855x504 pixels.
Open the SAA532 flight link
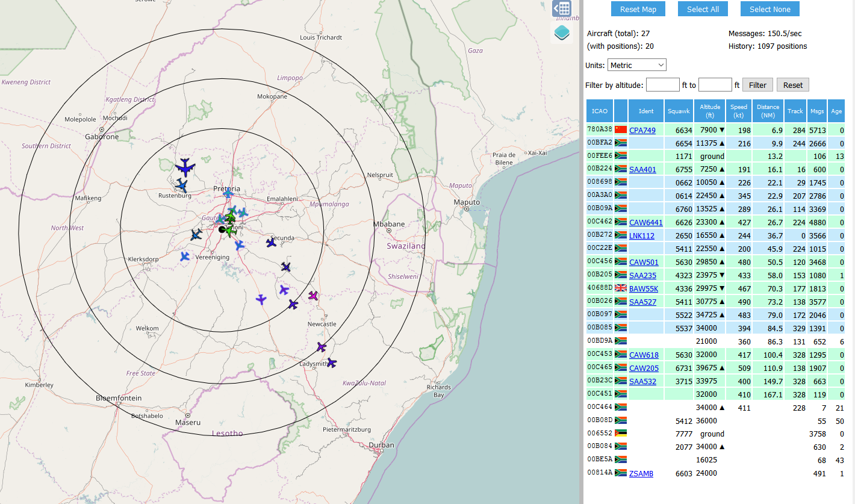(x=642, y=381)
